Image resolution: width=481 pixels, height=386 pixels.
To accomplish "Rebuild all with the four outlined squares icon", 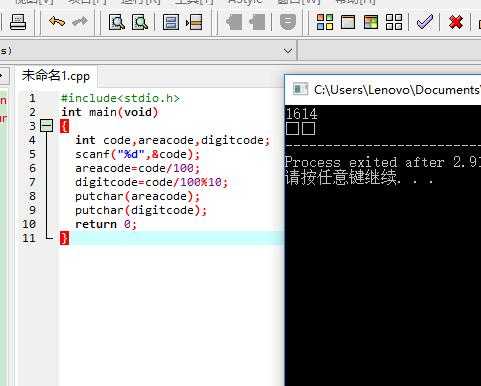I will tap(394, 22).
